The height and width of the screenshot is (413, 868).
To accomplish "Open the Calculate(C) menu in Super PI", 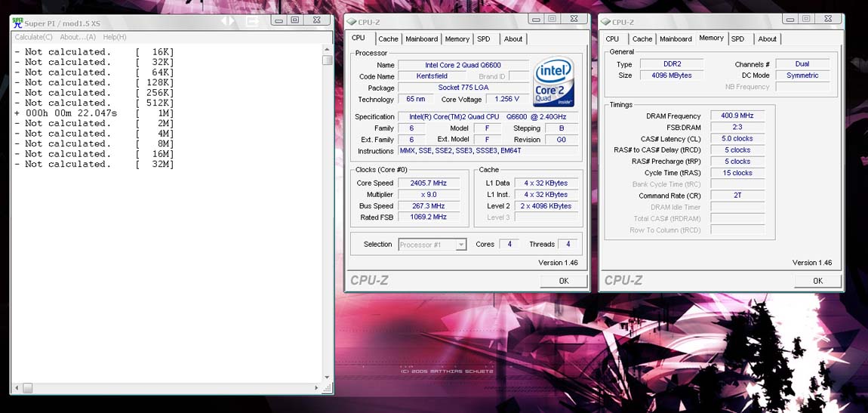I will [33, 37].
